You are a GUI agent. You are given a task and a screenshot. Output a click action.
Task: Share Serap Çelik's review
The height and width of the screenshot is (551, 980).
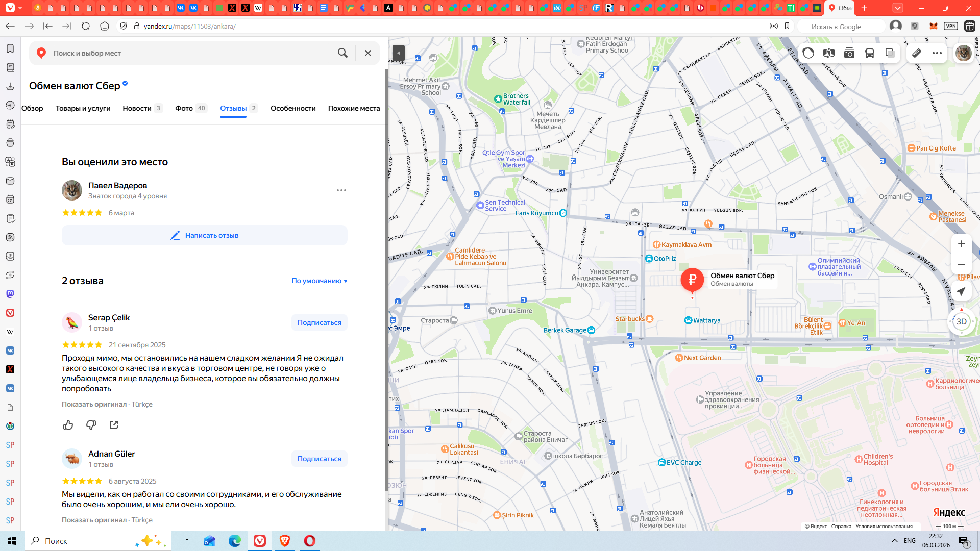[114, 425]
